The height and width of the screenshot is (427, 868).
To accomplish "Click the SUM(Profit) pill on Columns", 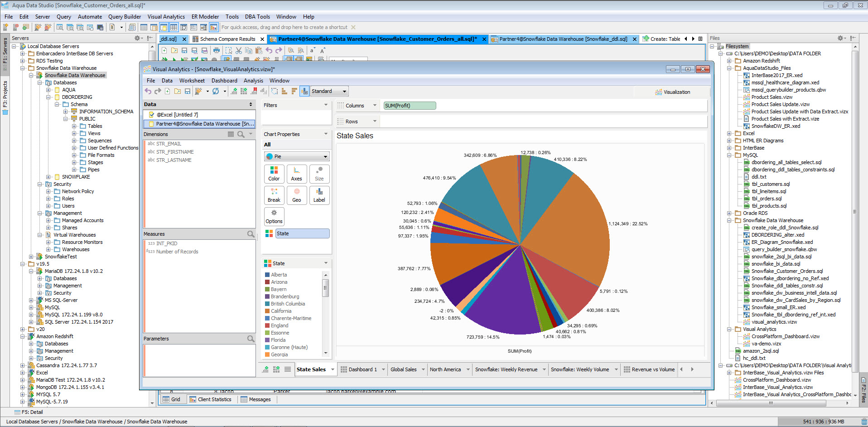I will (x=410, y=106).
